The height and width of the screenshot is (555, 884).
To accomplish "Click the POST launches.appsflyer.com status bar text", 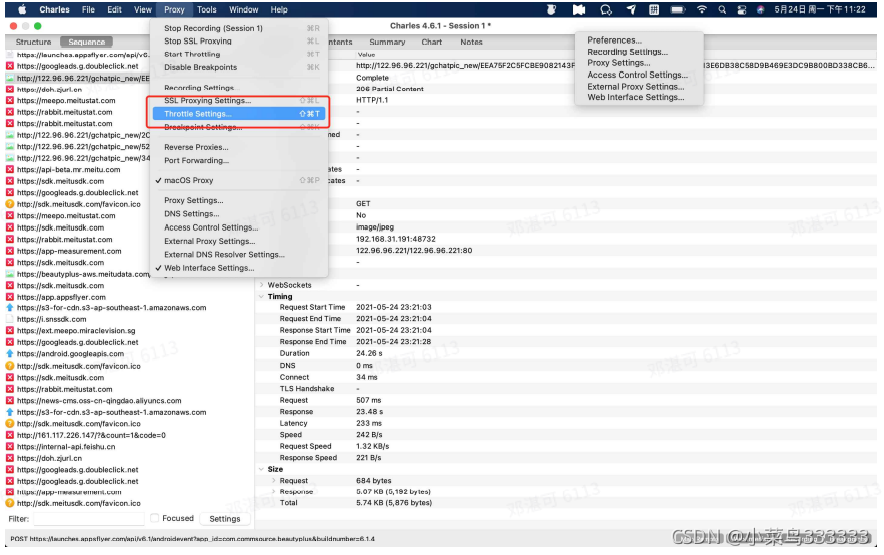I will [192, 539].
